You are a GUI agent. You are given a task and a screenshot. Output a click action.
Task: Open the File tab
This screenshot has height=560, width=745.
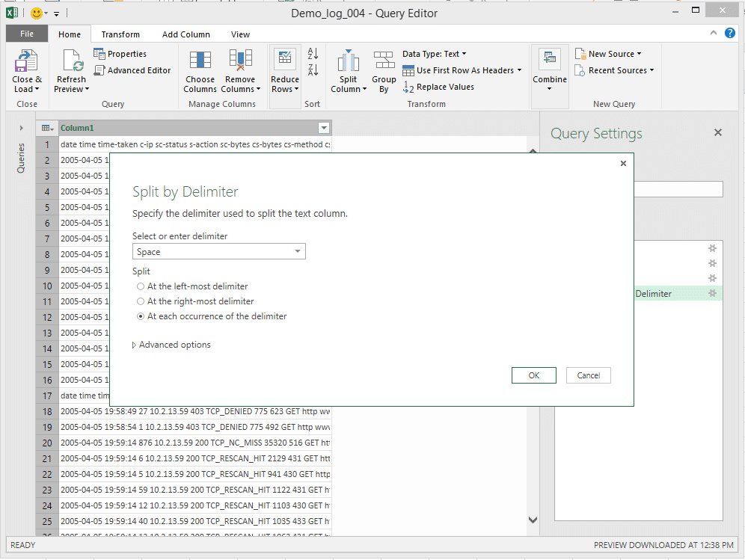[x=27, y=34]
